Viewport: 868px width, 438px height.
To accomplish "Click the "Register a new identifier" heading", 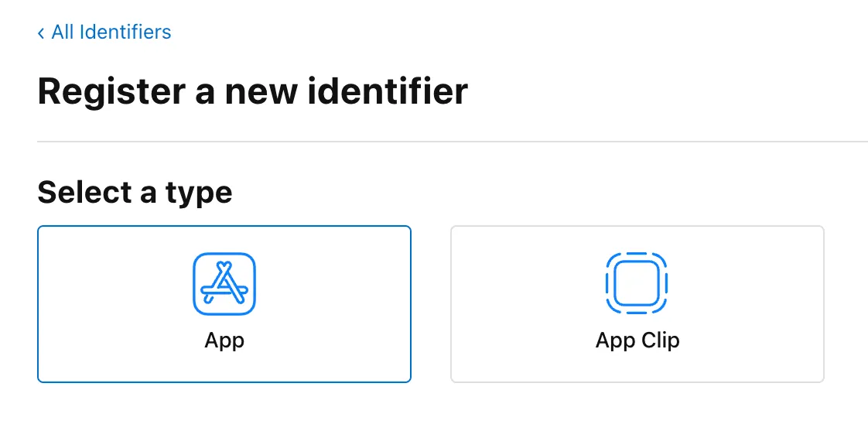I will 252,91.
